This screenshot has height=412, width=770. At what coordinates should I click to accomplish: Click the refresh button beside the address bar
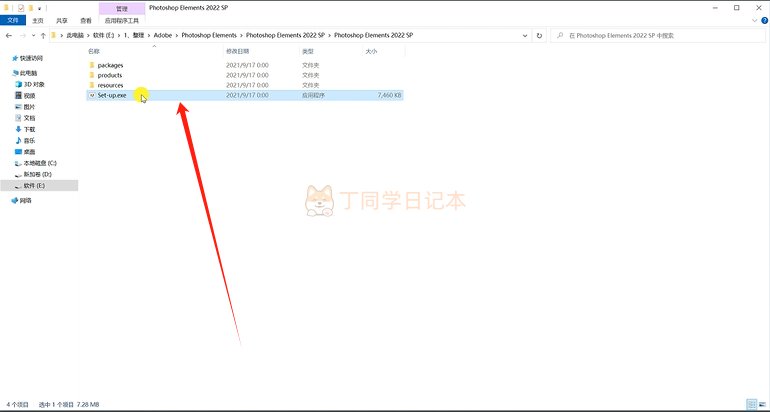[x=539, y=35]
